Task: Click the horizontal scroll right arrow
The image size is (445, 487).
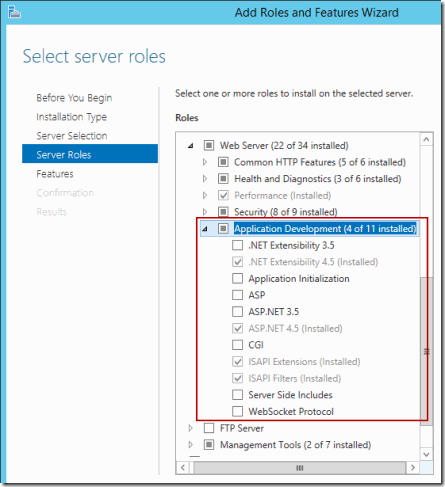Action: click(x=413, y=468)
